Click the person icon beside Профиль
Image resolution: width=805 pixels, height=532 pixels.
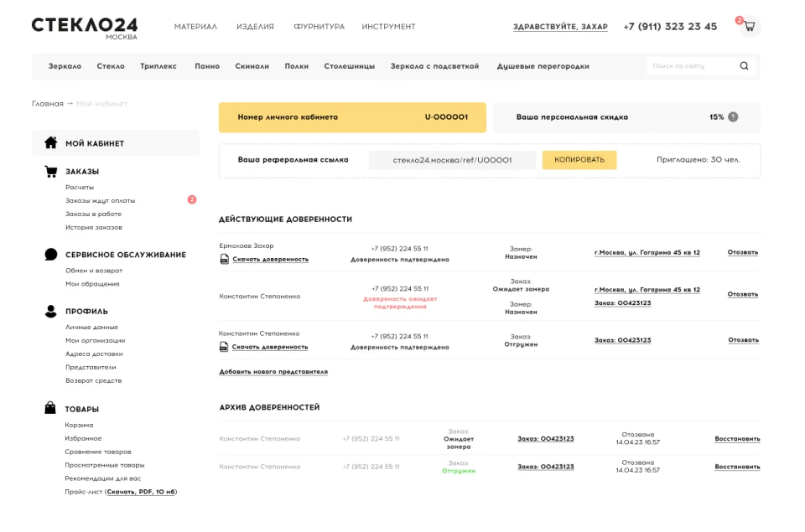coord(51,311)
